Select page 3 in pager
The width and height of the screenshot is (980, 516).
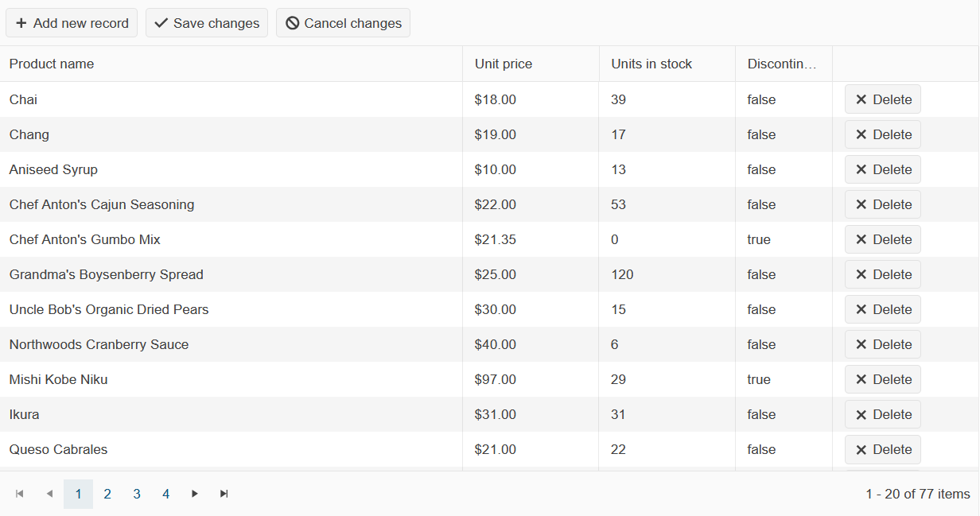tap(137, 494)
